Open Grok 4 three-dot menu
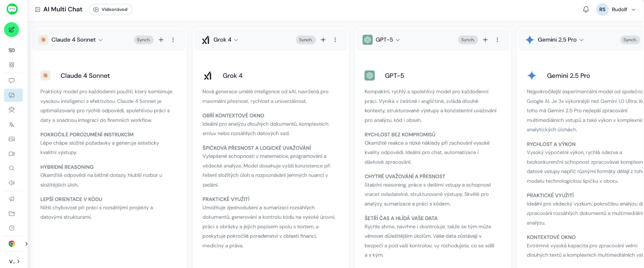644x268 pixels. 335,40
